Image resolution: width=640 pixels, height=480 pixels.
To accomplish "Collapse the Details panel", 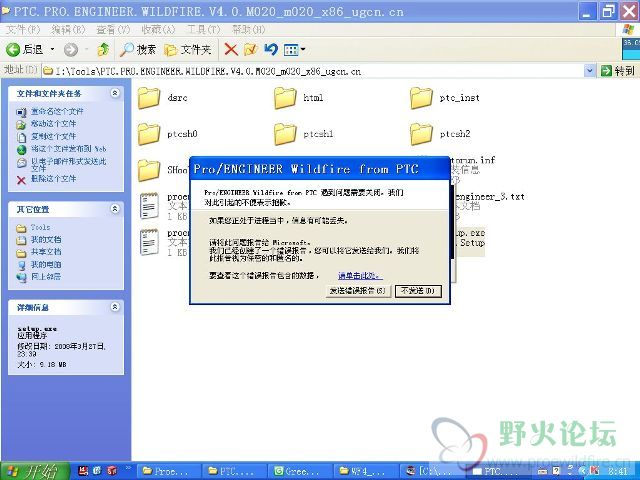I will coord(115,307).
